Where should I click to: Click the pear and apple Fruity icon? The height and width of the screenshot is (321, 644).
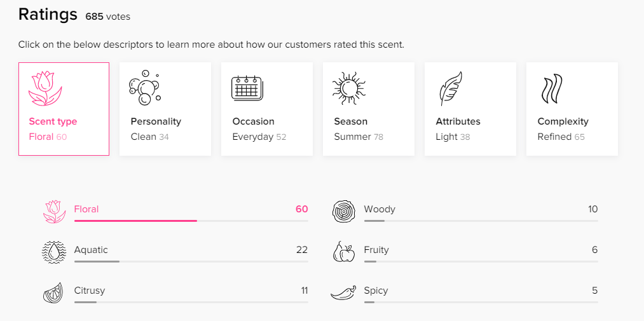pyautogui.click(x=343, y=252)
